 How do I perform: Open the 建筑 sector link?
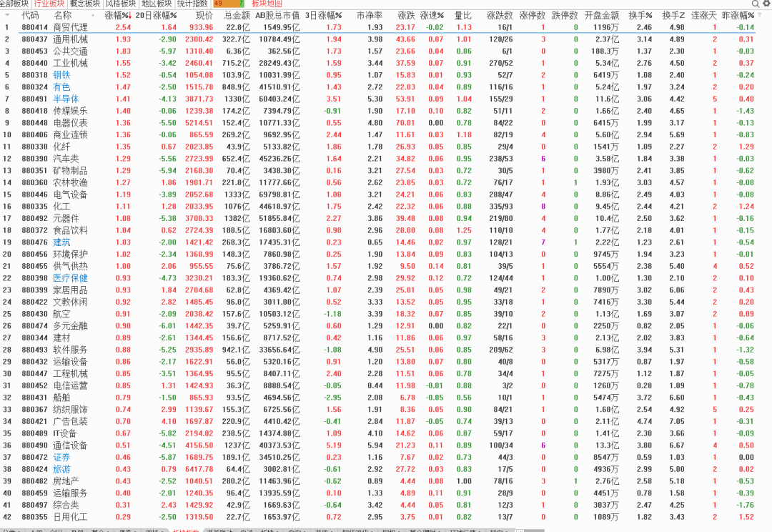(x=61, y=242)
